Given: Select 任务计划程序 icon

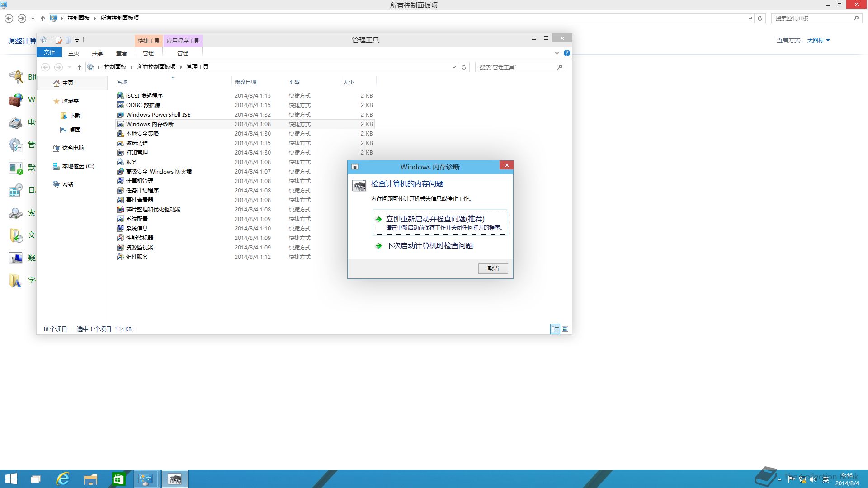Looking at the screenshot, I should coord(120,190).
